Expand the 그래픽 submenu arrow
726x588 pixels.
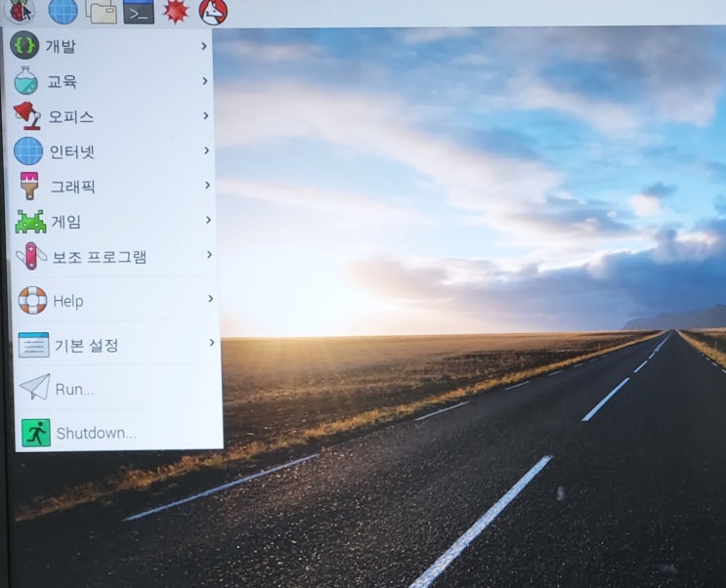(x=208, y=186)
